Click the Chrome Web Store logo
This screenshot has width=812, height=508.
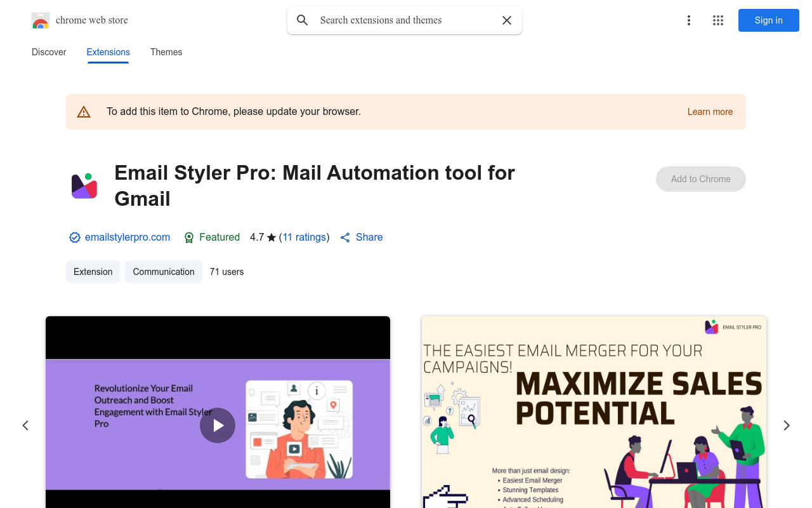[41, 20]
